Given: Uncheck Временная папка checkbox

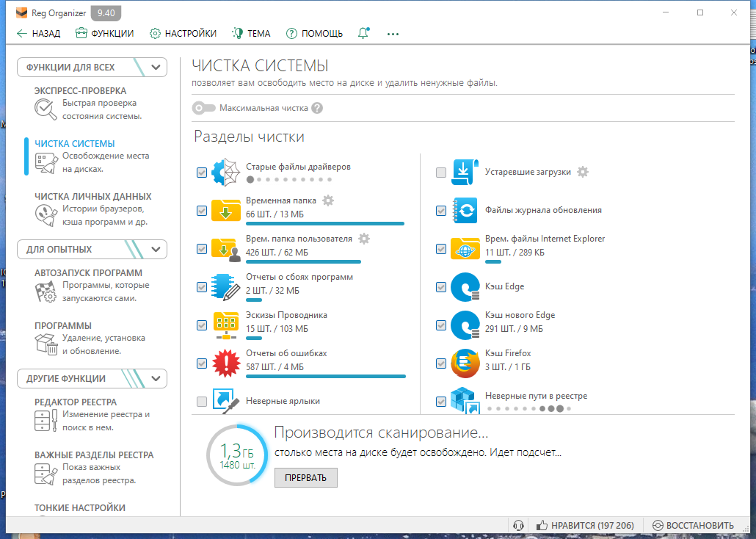Looking at the screenshot, I should (202, 211).
